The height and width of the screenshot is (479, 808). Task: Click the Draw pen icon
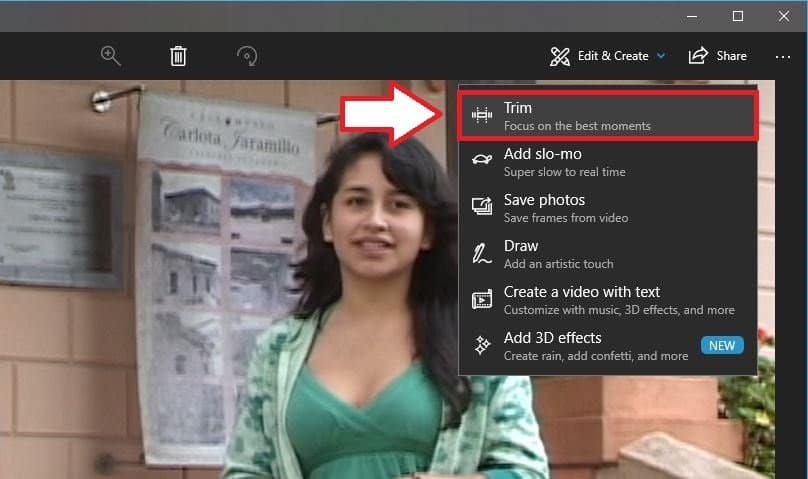coord(481,254)
